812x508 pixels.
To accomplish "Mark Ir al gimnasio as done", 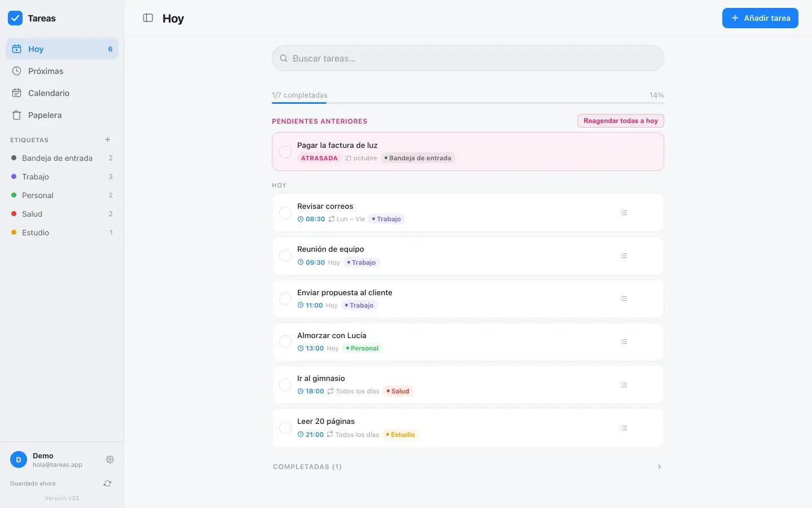I will (x=285, y=385).
